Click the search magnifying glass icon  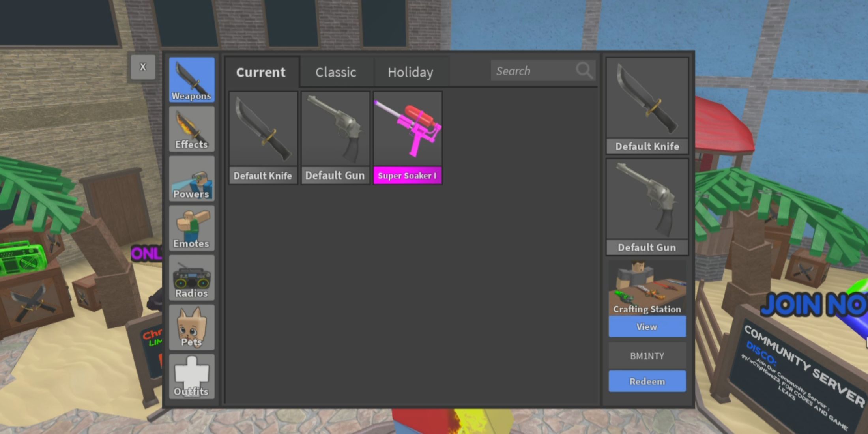[x=584, y=71]
